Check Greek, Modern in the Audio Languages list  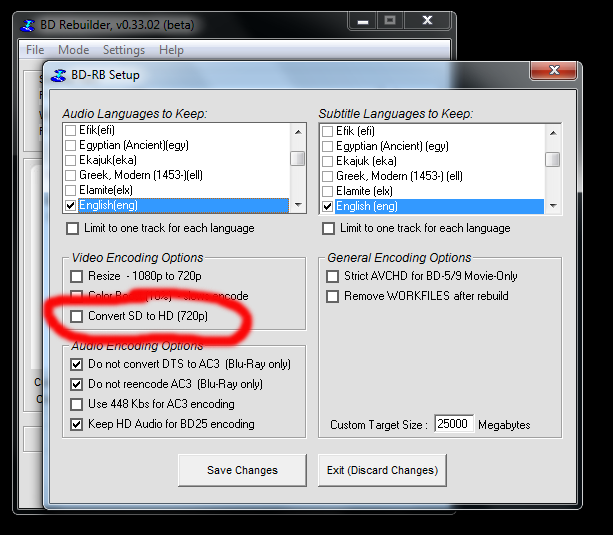point(70,175)
